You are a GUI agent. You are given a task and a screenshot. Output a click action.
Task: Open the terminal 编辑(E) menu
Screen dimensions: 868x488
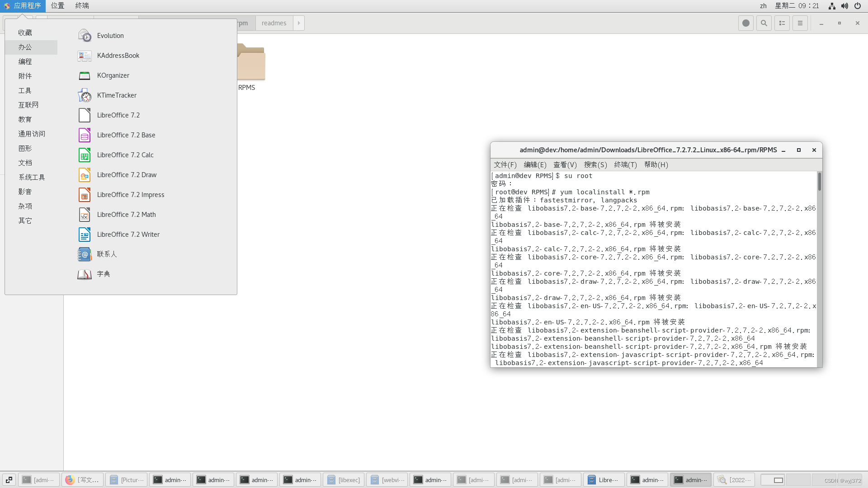coord(535,164)
